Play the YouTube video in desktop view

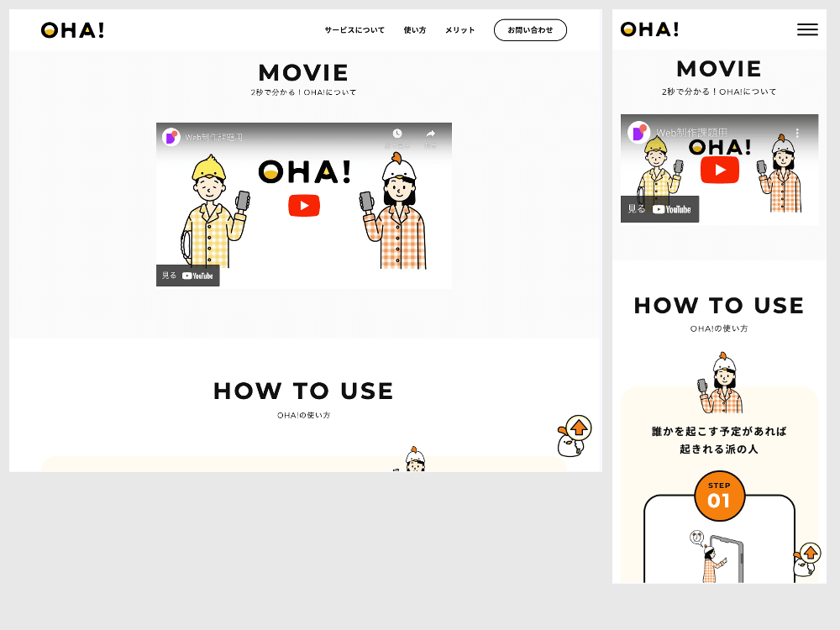303,206
